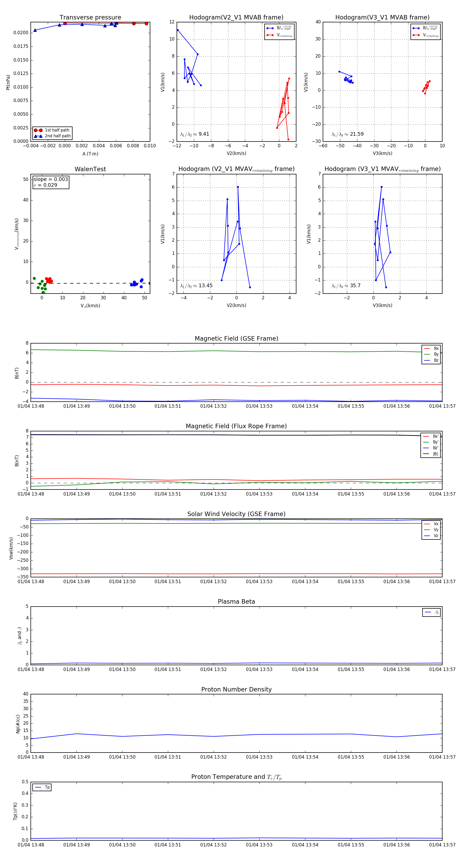Click the eigenvalue ratio "21.59" annotation
Screen dimensions: 473x868
click(x=347, y=134)
